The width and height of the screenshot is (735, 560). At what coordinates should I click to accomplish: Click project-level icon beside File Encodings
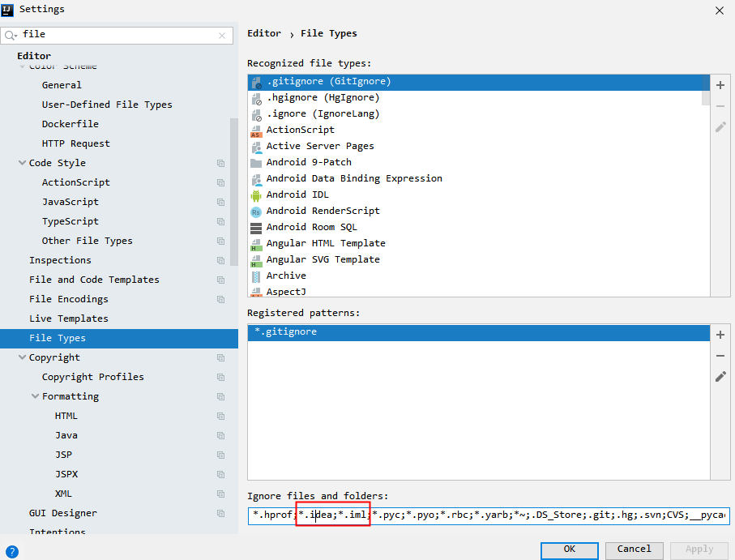pos(220,299)
